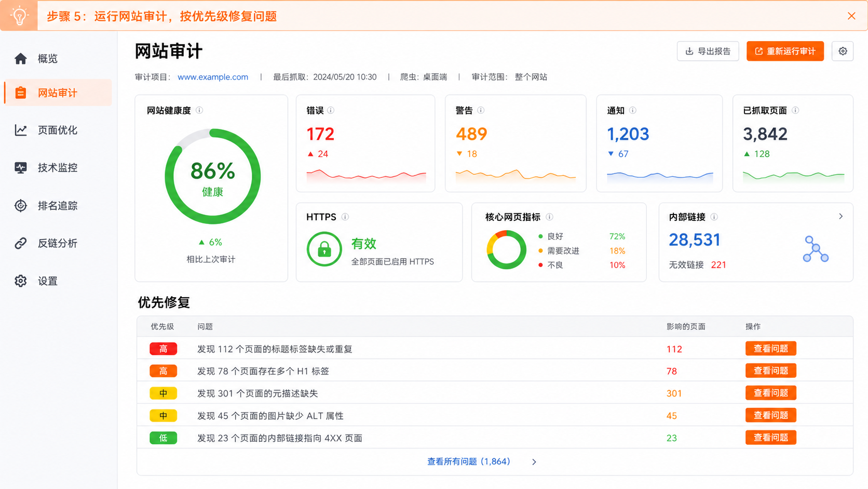Select 网站审计 in the sidebar
Image resolution: width=868 pixels, height=489 pixels.
point(58,92)
